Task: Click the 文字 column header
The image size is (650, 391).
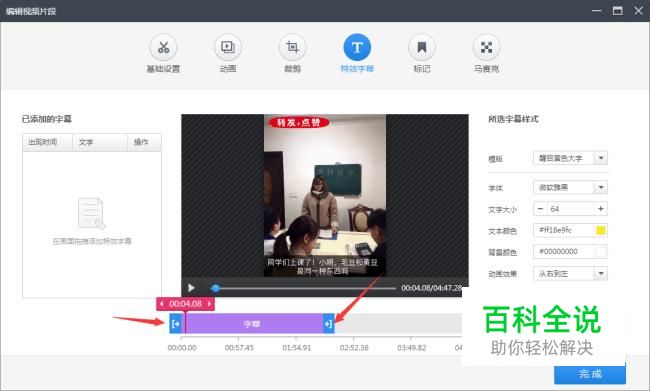Action: 99,142
